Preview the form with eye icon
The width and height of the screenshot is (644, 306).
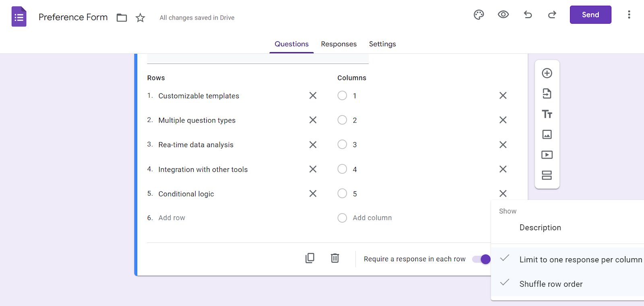point(503,15)
